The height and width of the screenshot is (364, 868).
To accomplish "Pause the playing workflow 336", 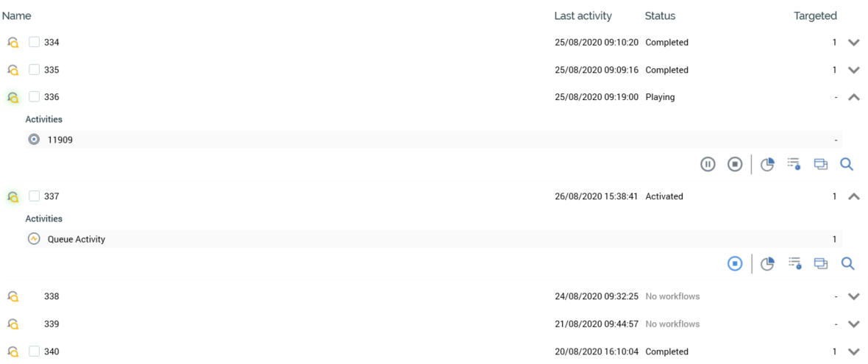I will coord(708,165).
